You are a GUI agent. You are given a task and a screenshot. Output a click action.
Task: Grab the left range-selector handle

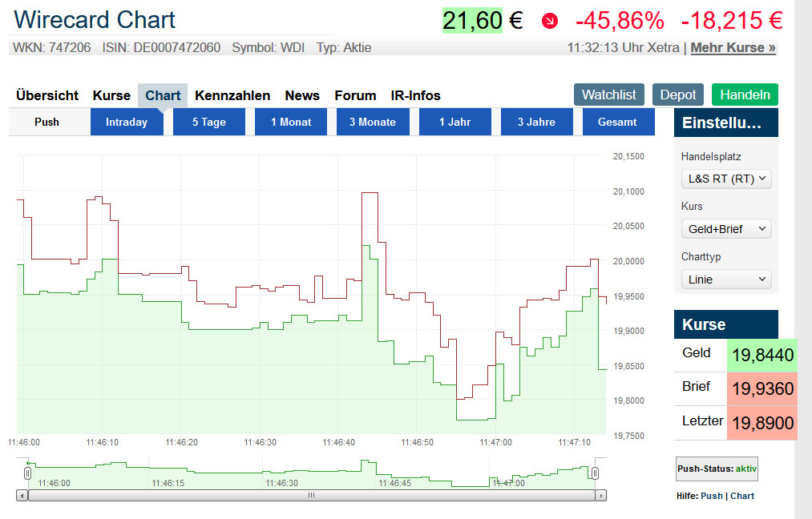click(x=27, y=473)
